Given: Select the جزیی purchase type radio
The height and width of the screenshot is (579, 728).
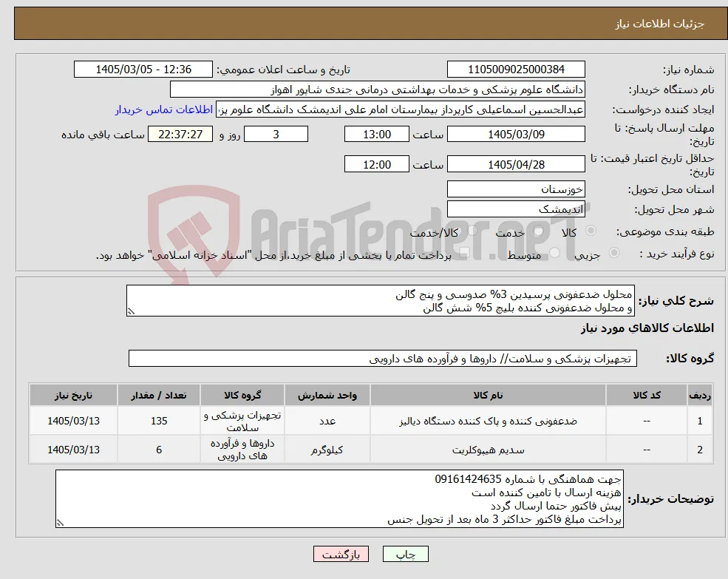Looking at the screenshot, I should [x=613, y=253].
